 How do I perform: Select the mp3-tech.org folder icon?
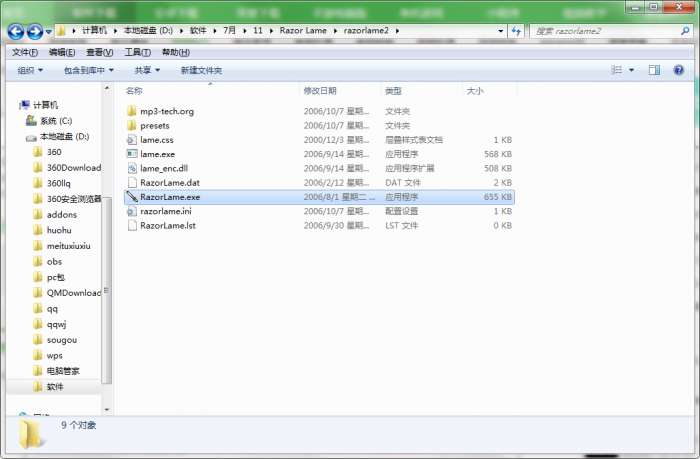click(x=132, y=111)
